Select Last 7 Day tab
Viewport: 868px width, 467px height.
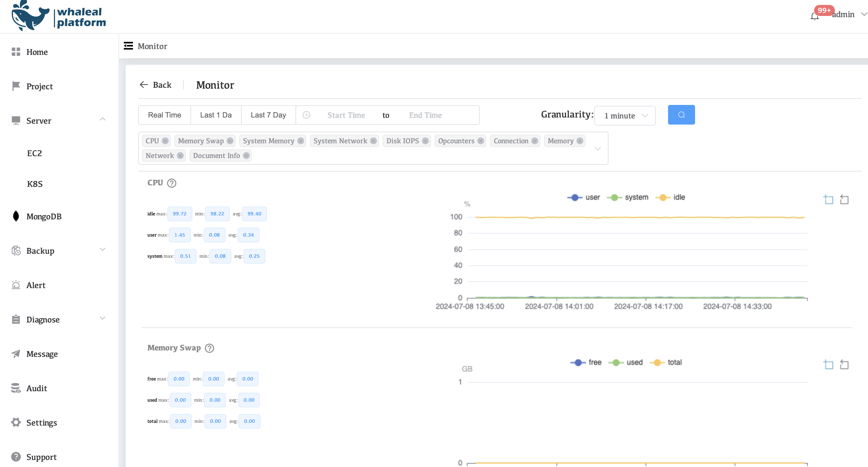pyautogui.click(x=268, y=115)
